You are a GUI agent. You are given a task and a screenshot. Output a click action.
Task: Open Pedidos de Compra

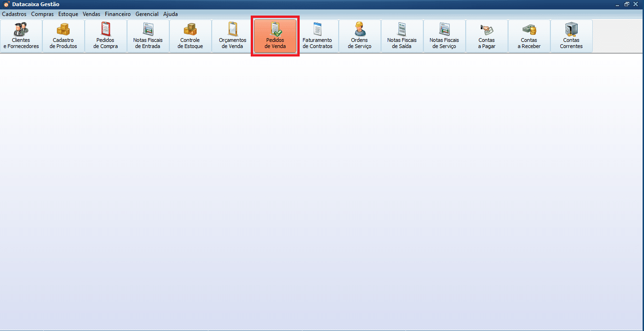pos(106,36)
